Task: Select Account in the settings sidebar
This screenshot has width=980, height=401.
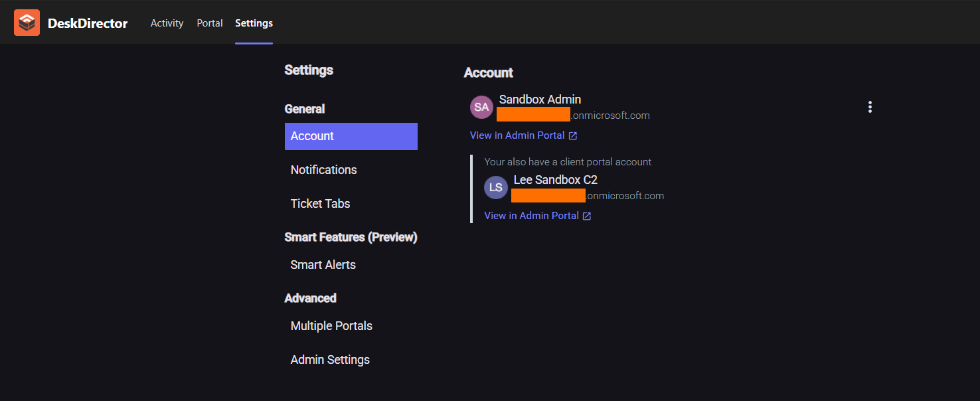Action: 351,136
